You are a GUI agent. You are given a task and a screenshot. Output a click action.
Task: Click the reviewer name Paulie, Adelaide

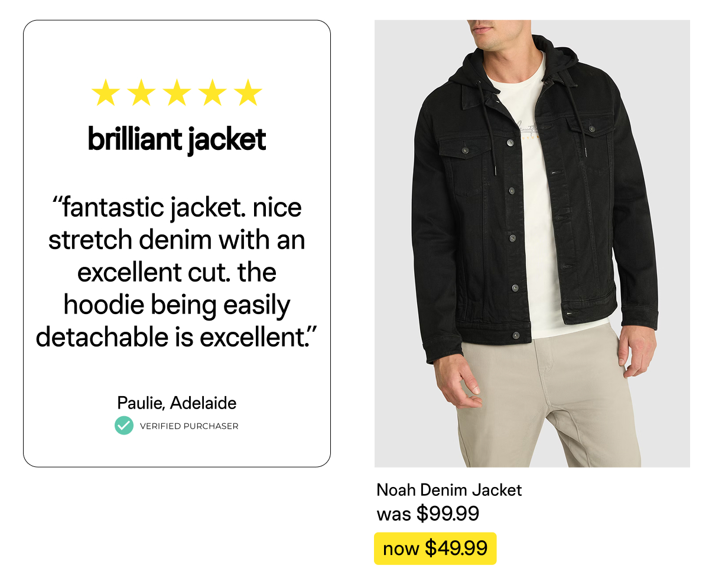tap(177, 403)
